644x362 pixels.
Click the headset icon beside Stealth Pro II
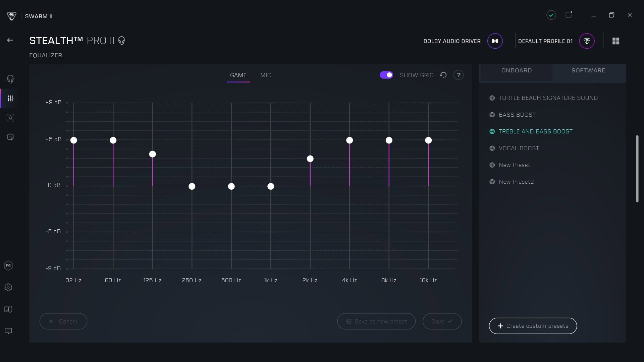point(121,41)
